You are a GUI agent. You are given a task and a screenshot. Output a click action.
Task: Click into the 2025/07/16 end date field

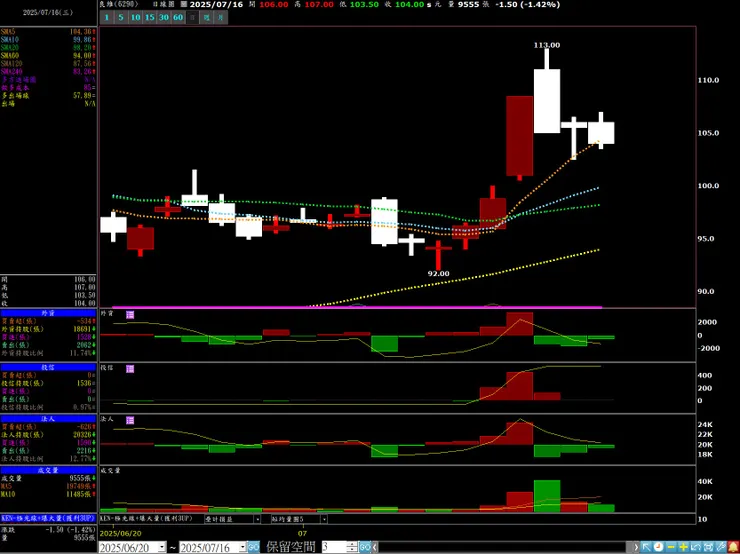point(209,547)
